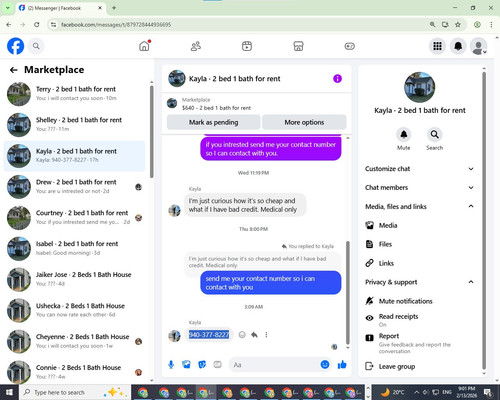500x400 pixels.
Task: Record a voice clip with microphone
Action: pos(171,365)
